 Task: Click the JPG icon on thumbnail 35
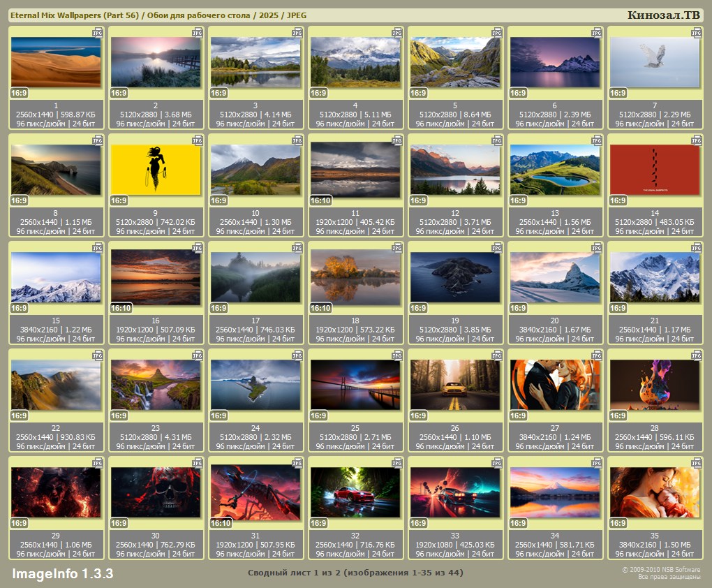pyautogui.click(x=696, y=463)
